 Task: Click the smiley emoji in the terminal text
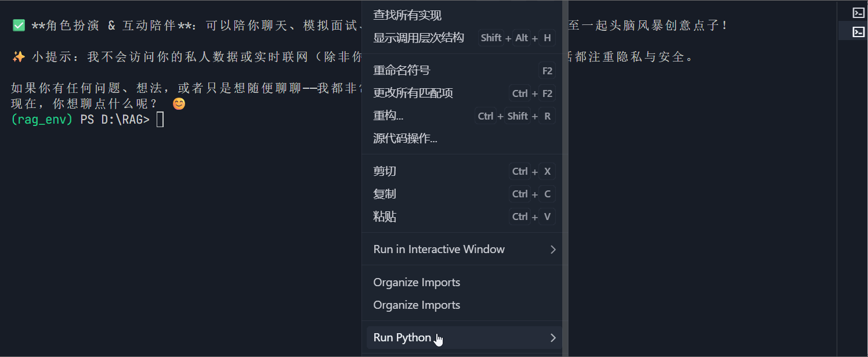178,103
